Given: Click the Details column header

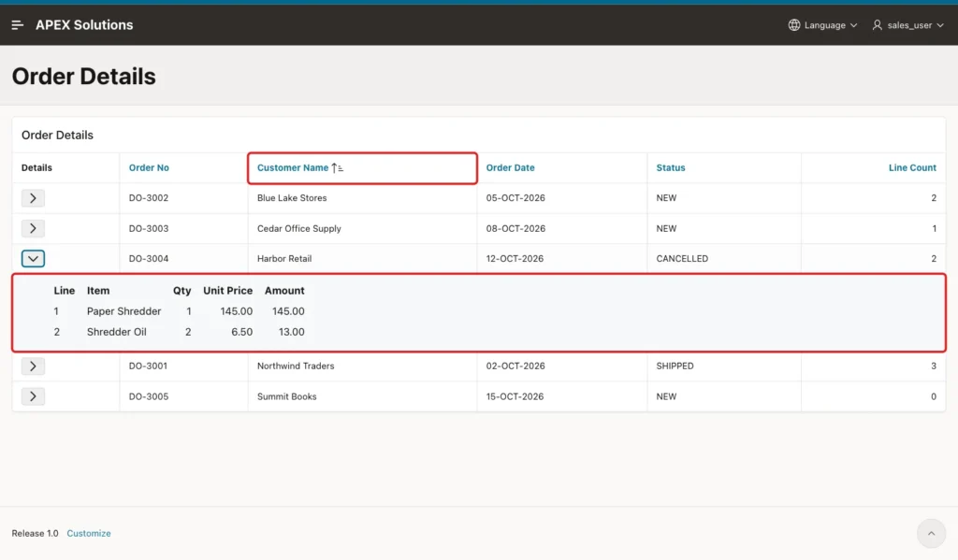Looking at the screenshot, I should pos(36,168).
